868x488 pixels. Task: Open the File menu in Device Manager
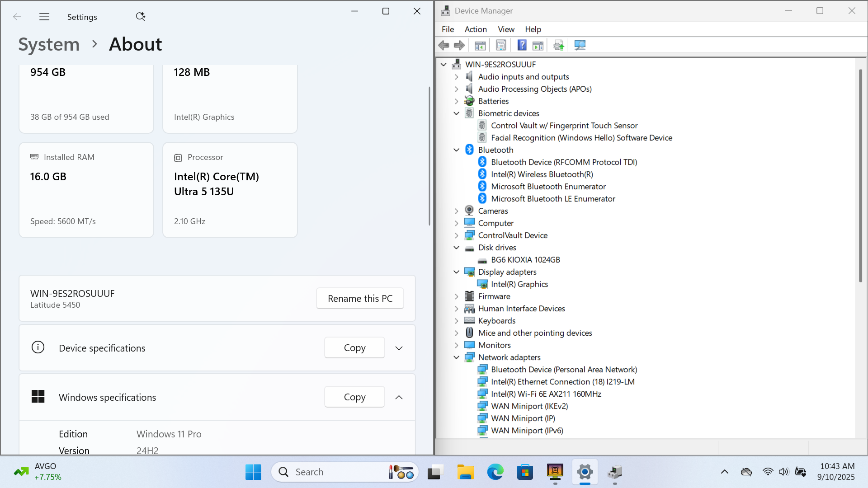(448, 29)
